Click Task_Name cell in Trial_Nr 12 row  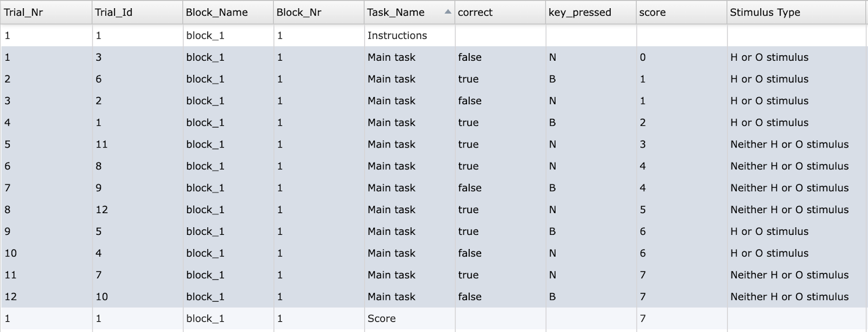click(409, 297)
